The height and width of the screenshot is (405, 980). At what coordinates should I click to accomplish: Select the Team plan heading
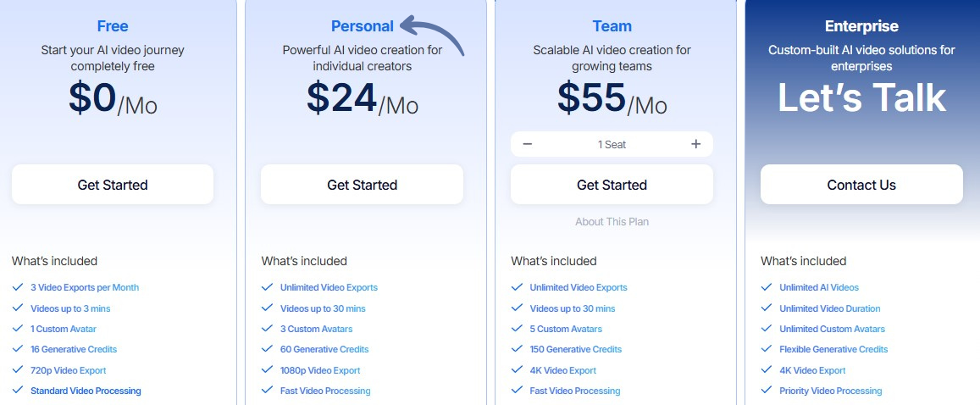(612, 26)
